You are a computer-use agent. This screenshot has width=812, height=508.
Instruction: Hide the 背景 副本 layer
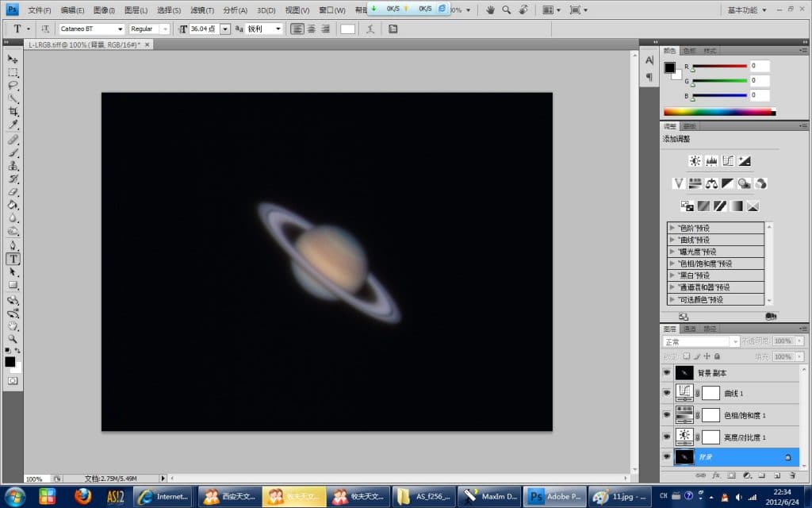tap(667, 372)
